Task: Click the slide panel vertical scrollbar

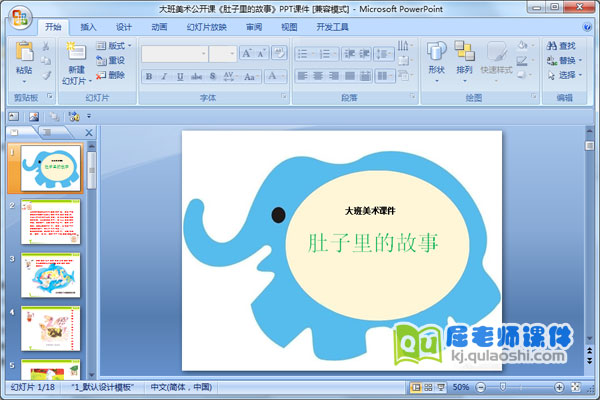Action: tap(91, 170)
